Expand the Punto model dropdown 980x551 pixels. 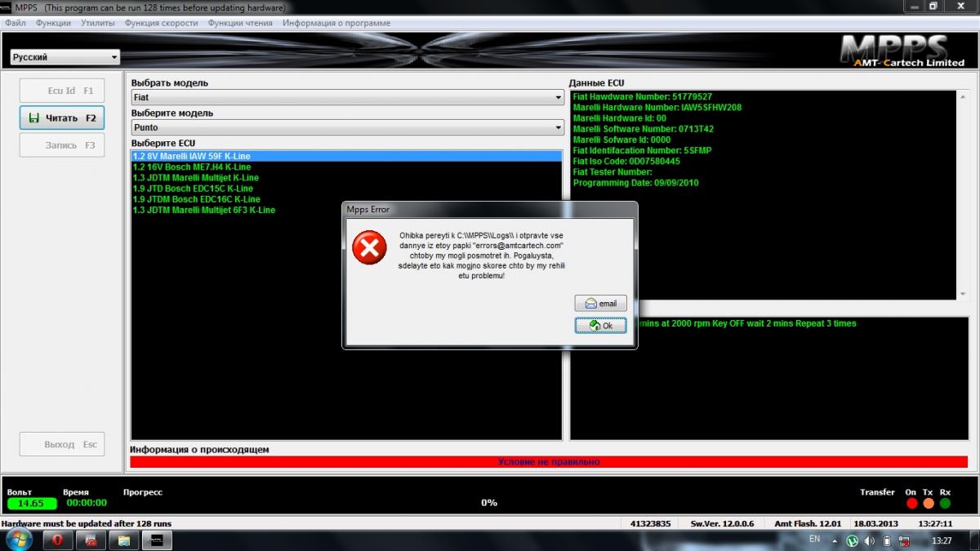pos(347,127)
